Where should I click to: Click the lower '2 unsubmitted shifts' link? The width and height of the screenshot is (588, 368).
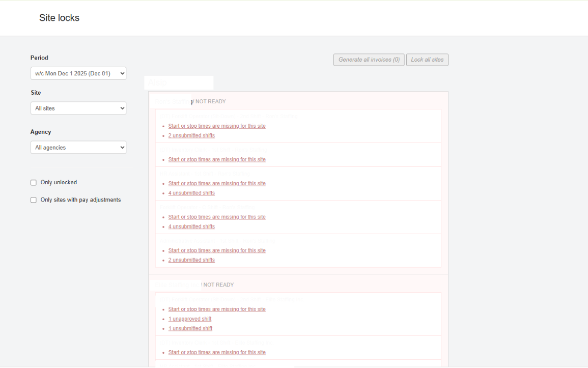point(191,260)
